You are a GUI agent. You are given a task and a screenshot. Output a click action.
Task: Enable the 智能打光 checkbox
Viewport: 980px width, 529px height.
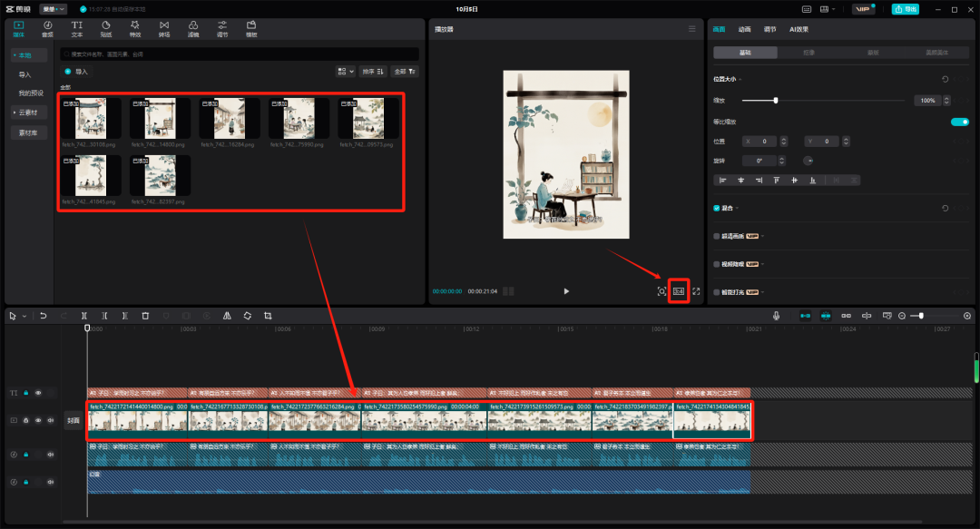(716, 292)
